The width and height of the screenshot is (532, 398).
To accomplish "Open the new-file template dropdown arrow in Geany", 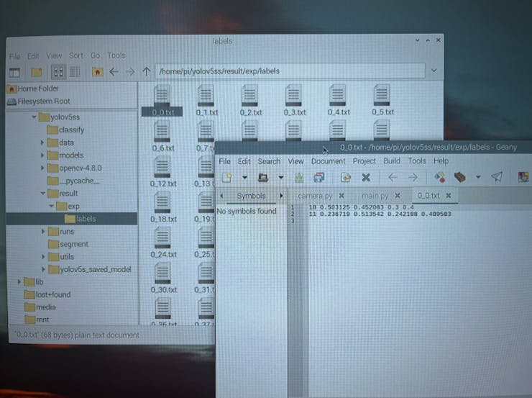I will point(244,178).
